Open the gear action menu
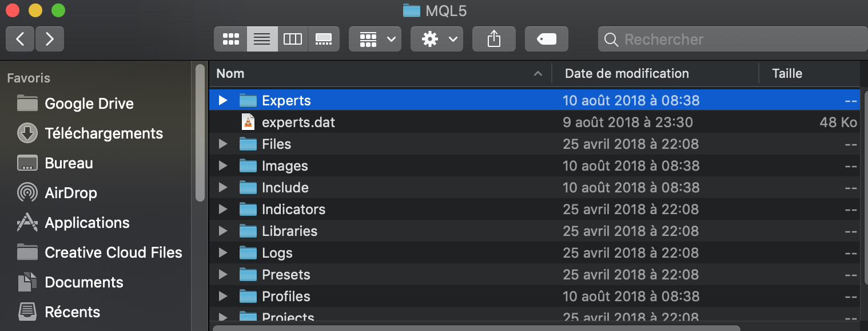868x331 pixels. [x=437, y=39]
